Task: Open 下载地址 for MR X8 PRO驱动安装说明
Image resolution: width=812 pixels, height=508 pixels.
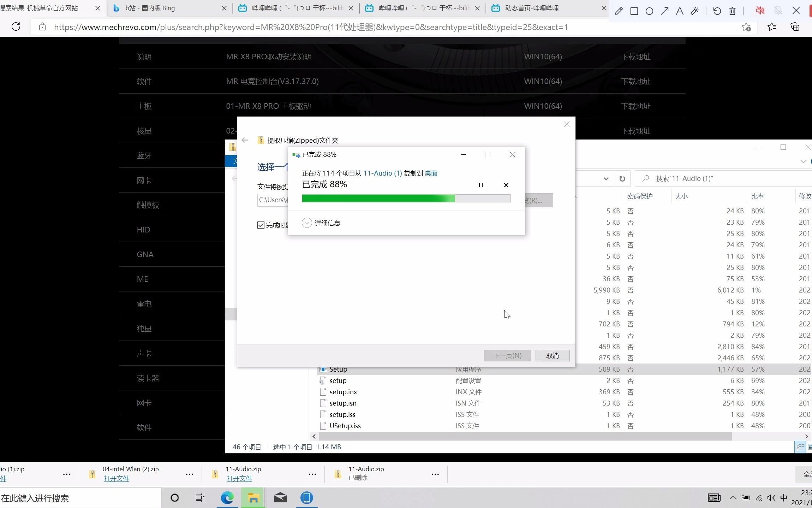Action: tap(635, 57)
